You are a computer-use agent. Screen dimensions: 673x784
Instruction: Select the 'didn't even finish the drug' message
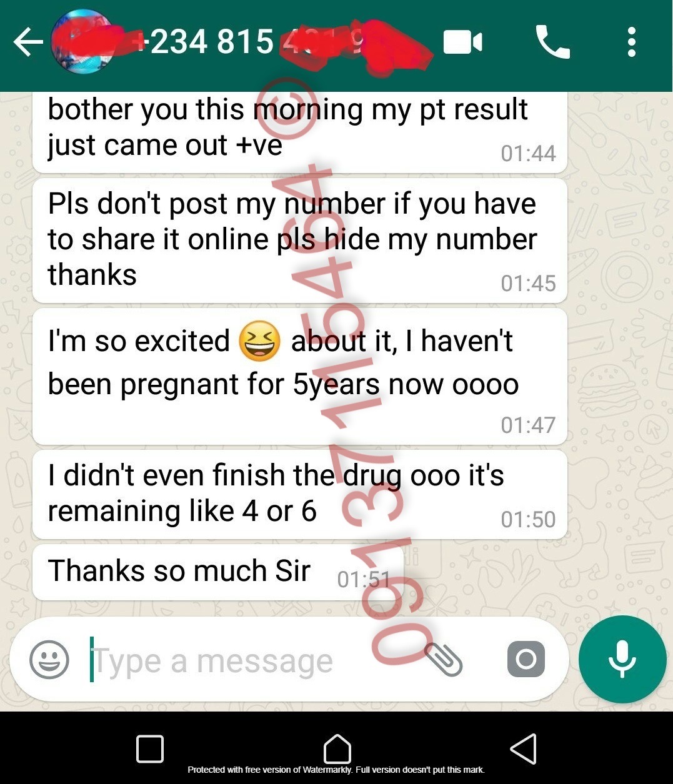click(299, 494)
